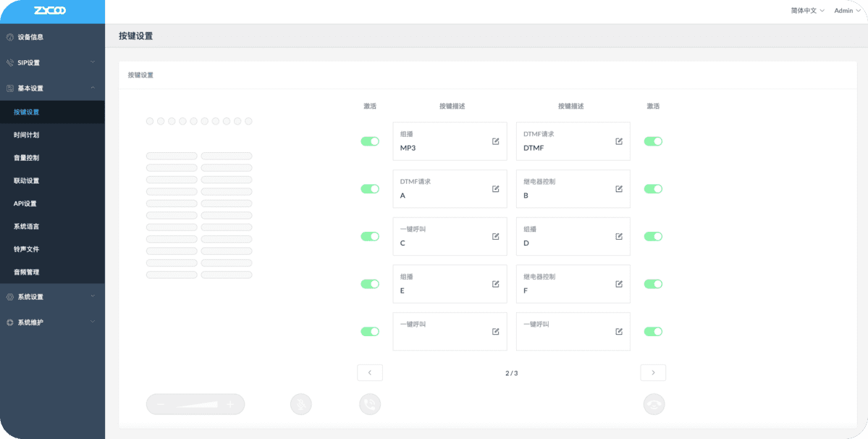Edit the relay control key F
This screenshot has width=868, height=439.
[x=619, y=284]
